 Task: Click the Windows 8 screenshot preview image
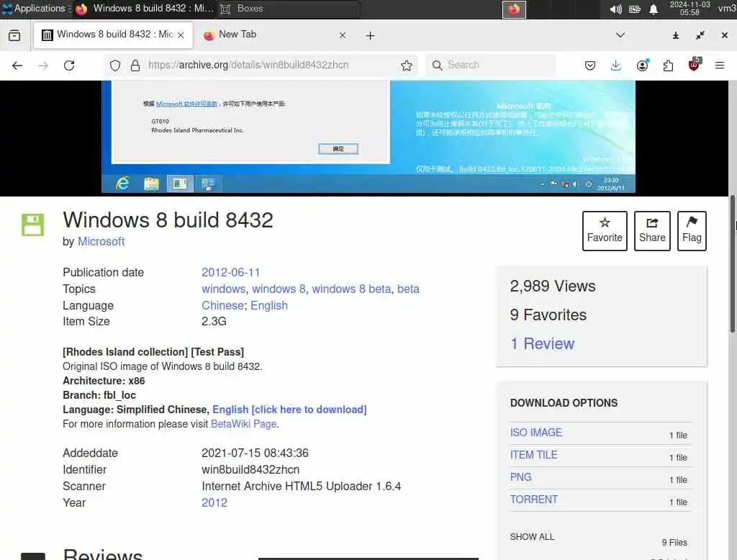coord(368,136)
